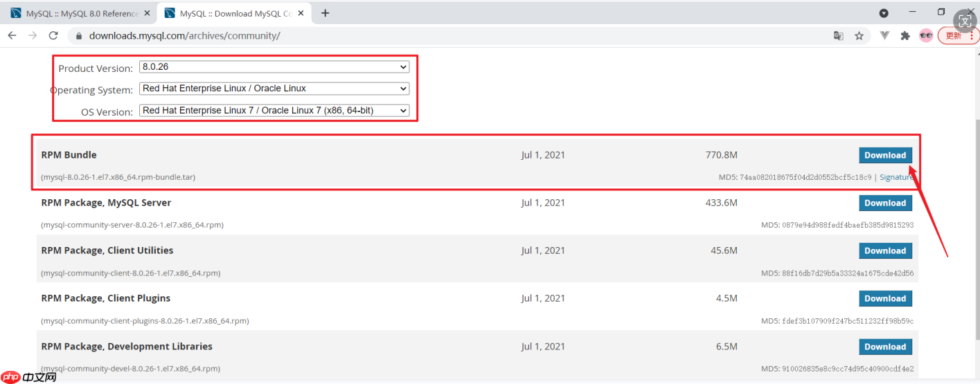Select the mysql-community-server-8.0.26 filename

pyautogui.click(x=132, y=225)
